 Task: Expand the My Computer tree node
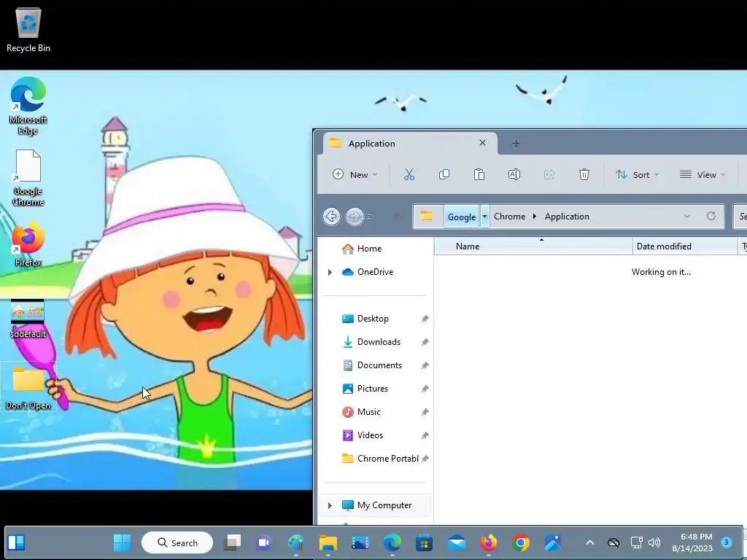click(330, 505)
